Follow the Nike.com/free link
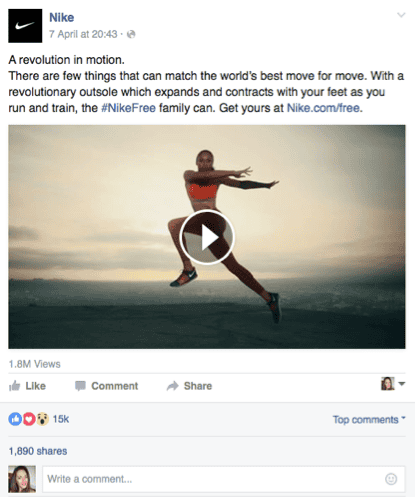The image size is (415, 497). pos(323,108)
